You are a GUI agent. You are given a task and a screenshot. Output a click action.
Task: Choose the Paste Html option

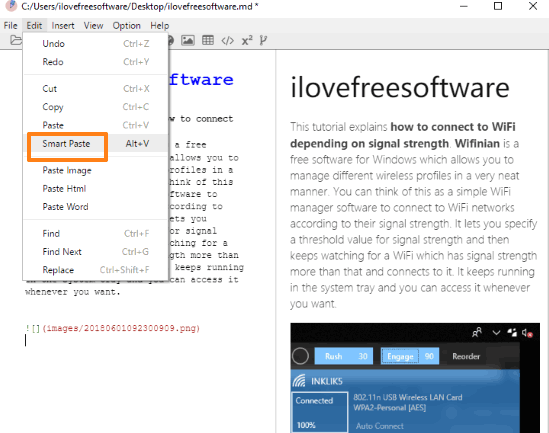pyautogui.click(x=96, y=189)
